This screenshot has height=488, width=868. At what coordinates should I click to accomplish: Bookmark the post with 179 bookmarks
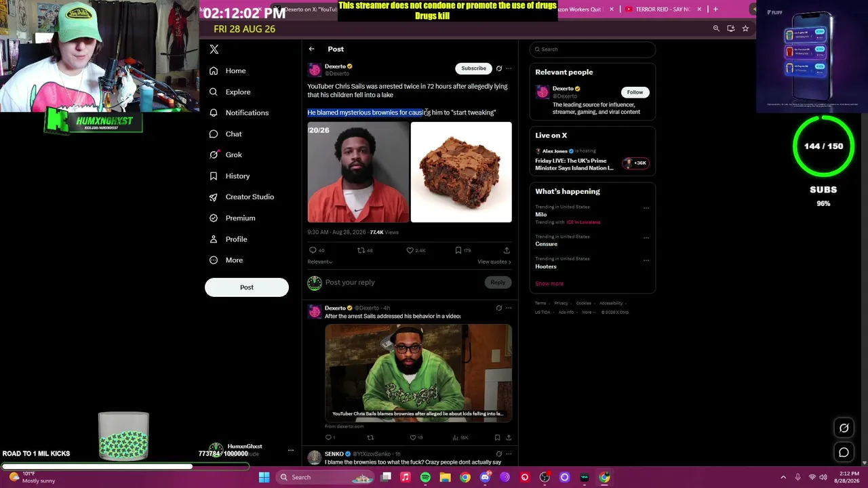tap(458, 250)
